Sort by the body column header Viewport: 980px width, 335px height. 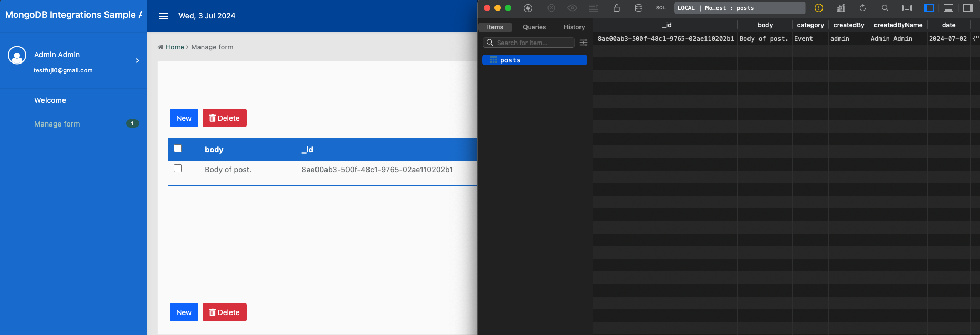(x=214, y=150)
